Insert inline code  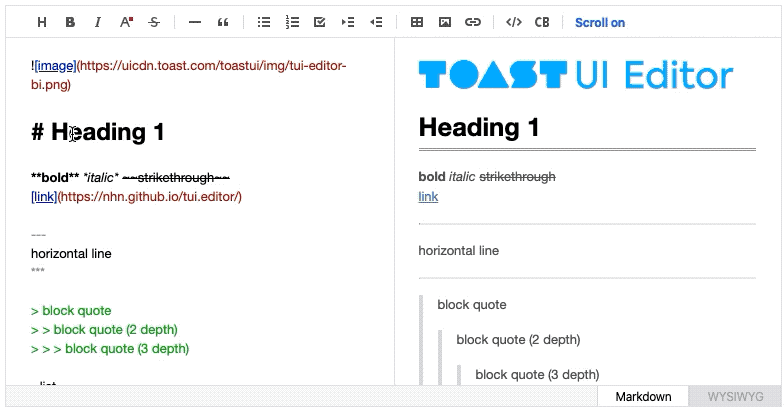[x=514, y=22]
